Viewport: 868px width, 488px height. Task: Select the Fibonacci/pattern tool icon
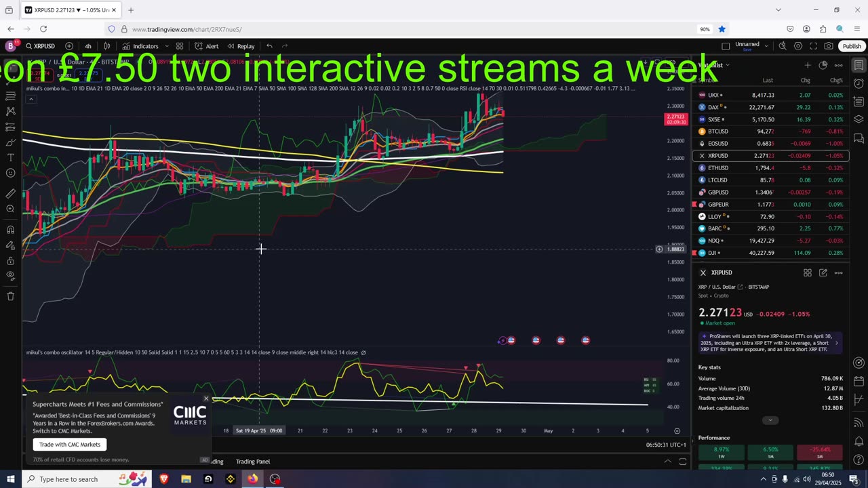[10, 111]
